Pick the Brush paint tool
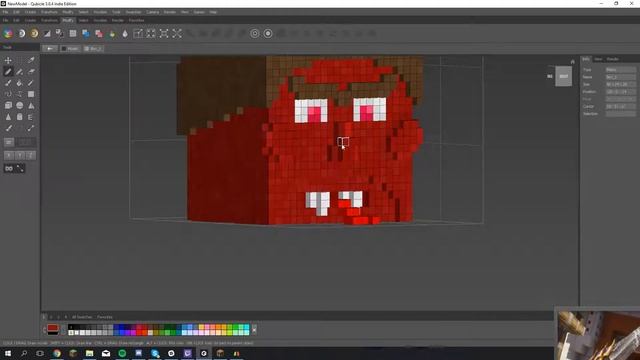Screen dimensions: 640x360 pos(8,83)
